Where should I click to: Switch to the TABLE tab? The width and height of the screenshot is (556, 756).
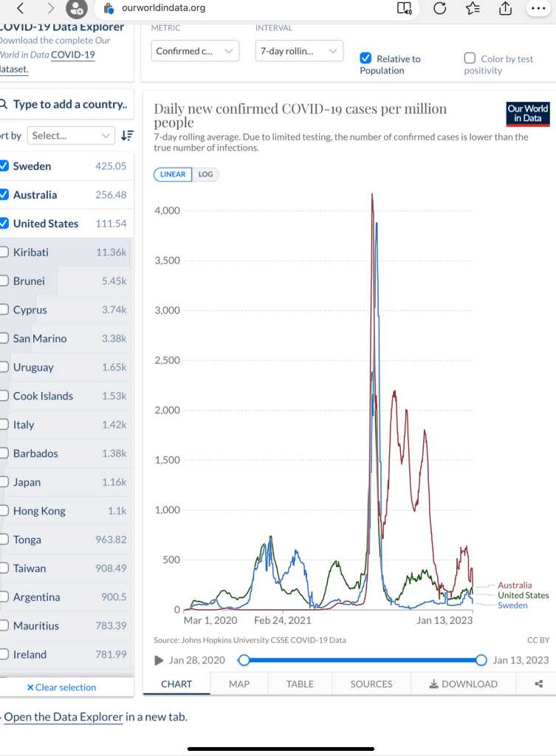pos(300,684)
